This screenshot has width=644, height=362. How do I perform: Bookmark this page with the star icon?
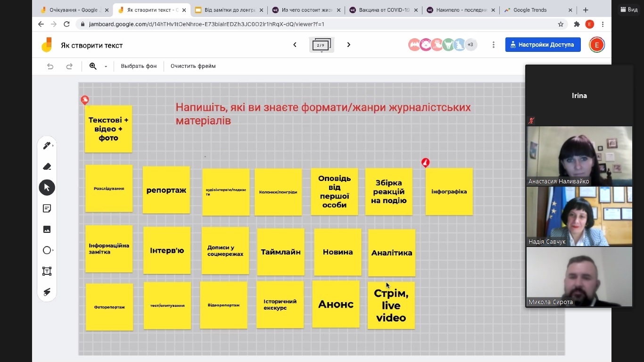561,25
